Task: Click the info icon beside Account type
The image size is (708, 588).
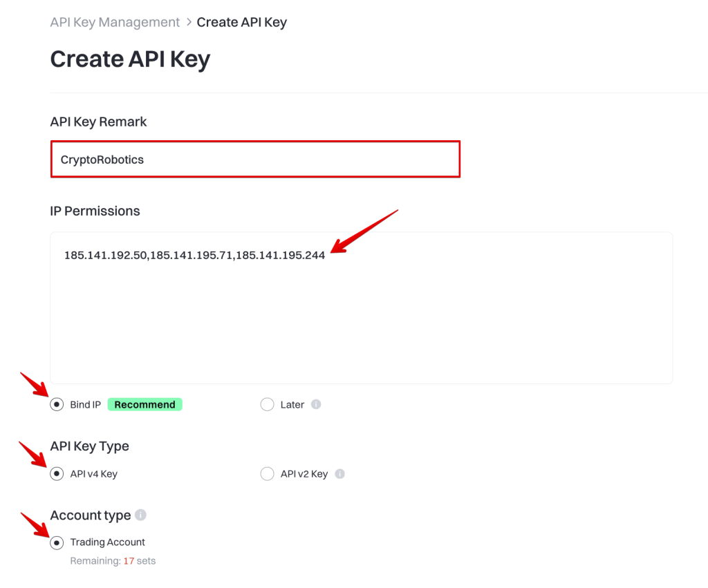Action: click(x=140, y=515)
